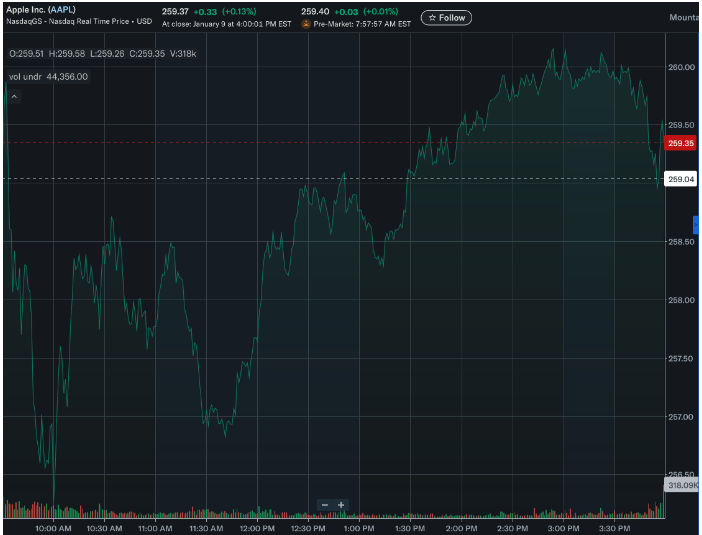This screenshot has width=702, height=535.
Task: Open the Mountain chart type dropdown
Action: tap(684, 17)
